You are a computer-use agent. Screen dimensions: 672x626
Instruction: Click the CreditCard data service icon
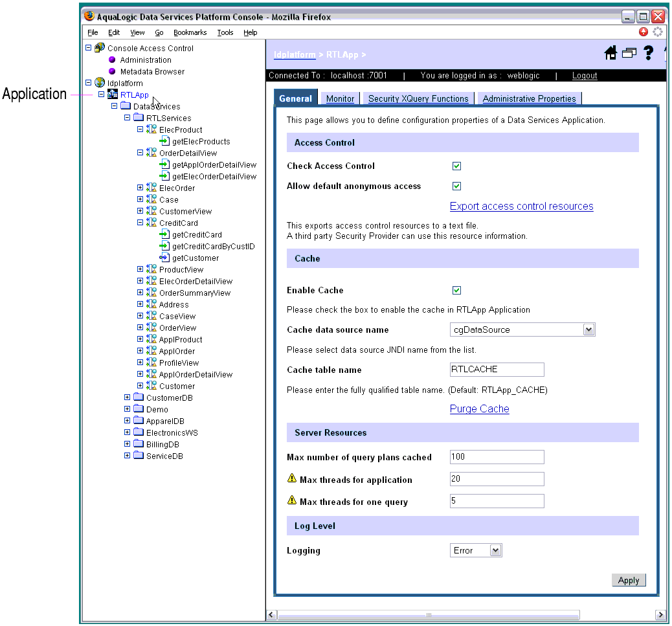tap(151, 223)
